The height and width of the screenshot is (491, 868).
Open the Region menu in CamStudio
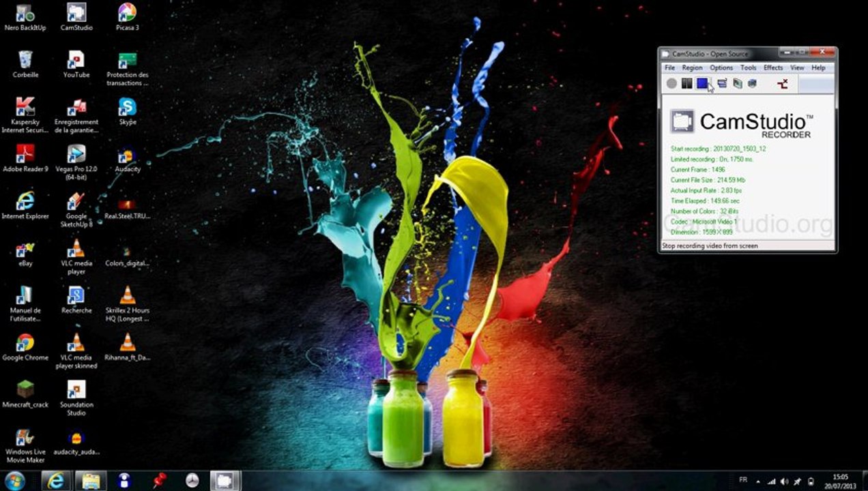point(692,68)
